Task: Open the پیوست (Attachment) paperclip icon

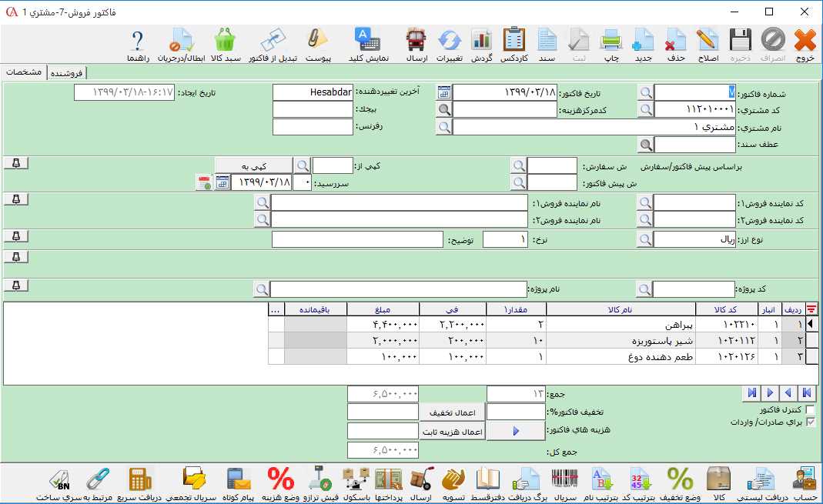Action: point(318,44)
